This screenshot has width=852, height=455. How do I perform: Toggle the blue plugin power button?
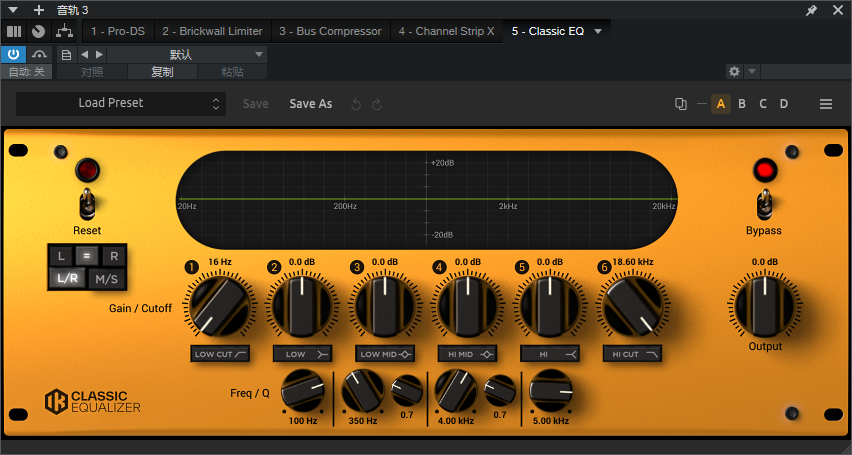click(13, 54)
